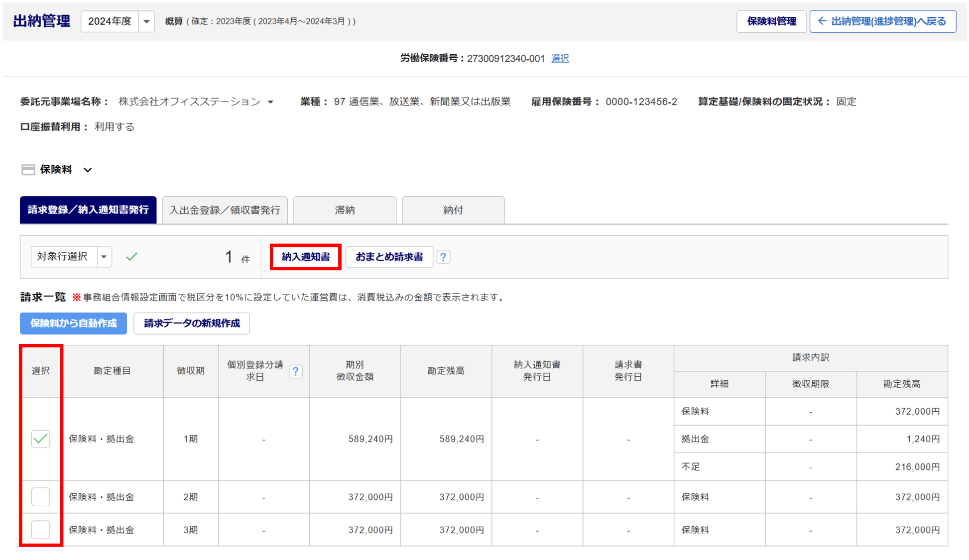969x560 pixels.
Task: Switch to 入出金登録／領収書発行 tab
Action: [x=225, y=210]
